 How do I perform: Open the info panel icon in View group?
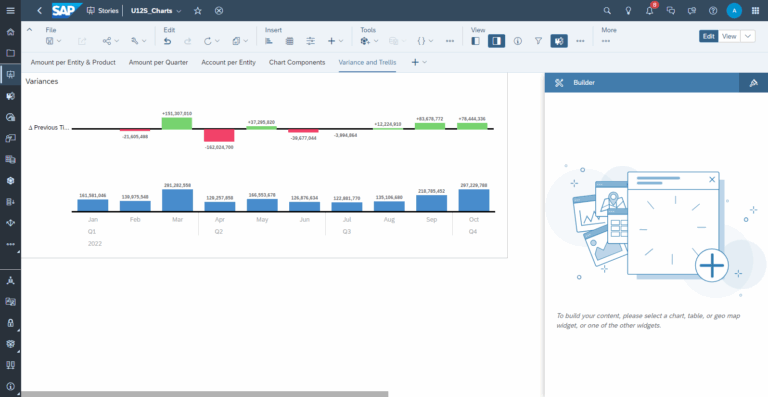tap(518, 41)
